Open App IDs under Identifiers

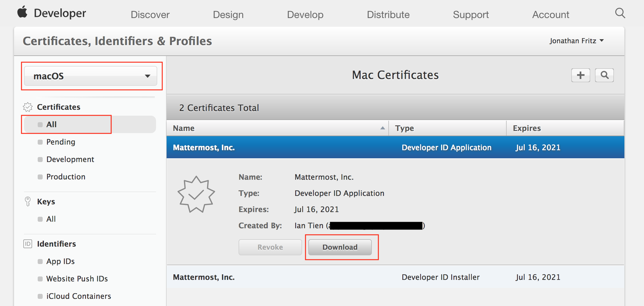60,261
